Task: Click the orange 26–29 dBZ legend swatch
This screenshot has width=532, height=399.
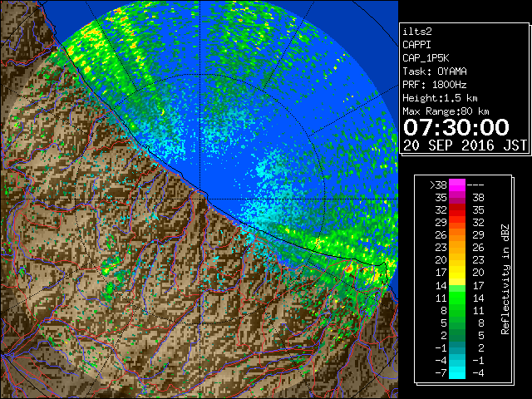Action: tap(457, 235)
